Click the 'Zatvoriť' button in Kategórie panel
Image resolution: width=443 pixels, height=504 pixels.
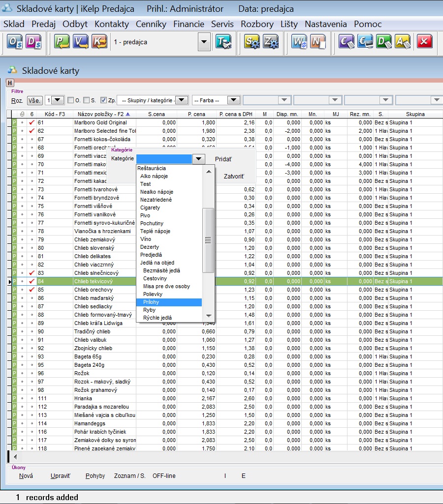tap(233, 176)
